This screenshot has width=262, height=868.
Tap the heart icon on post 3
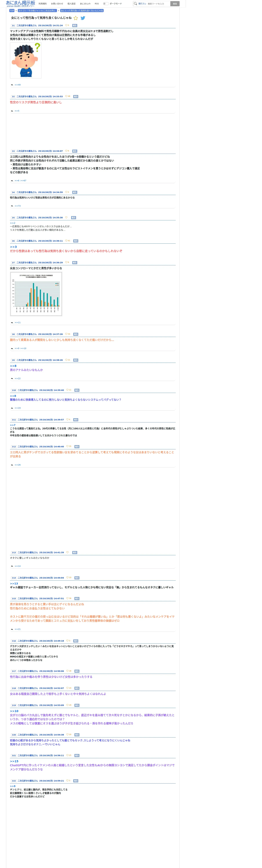pos(66,151)
